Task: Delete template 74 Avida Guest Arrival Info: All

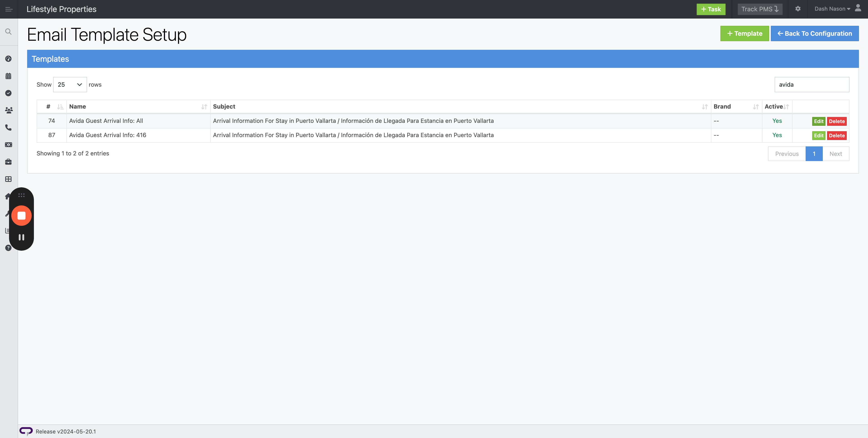Action: pyautogui.click(x=837, y=121)
